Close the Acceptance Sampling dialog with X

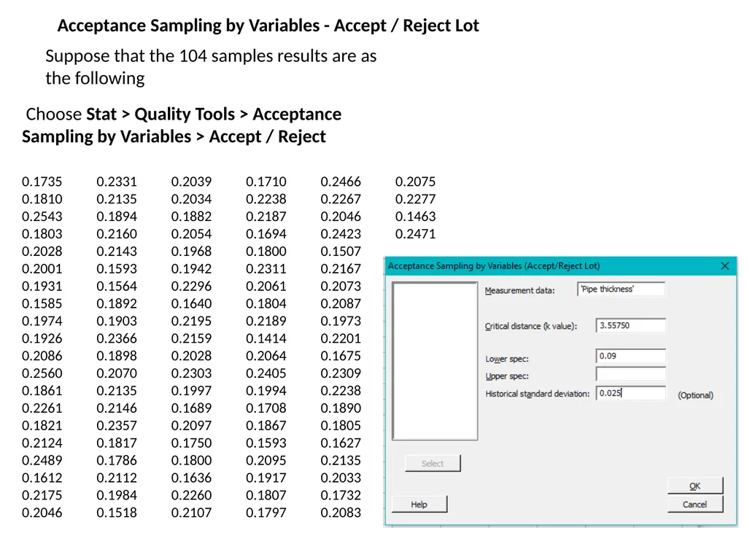[x=724, y=265]
